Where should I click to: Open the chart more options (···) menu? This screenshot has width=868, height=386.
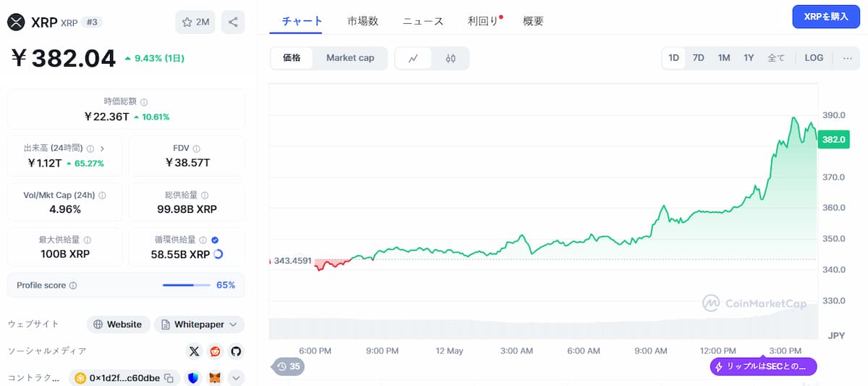click(847, 58)
